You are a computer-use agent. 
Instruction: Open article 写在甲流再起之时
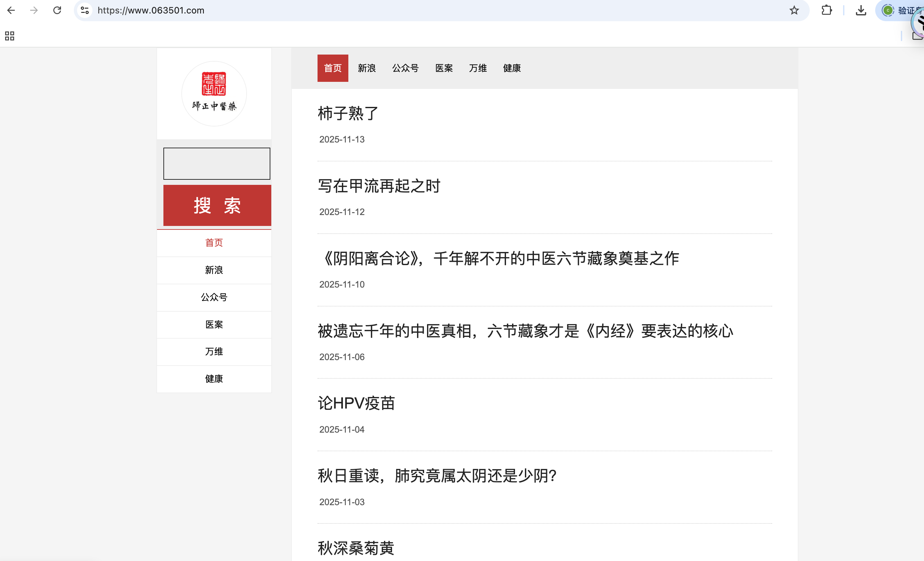(379, 186)
